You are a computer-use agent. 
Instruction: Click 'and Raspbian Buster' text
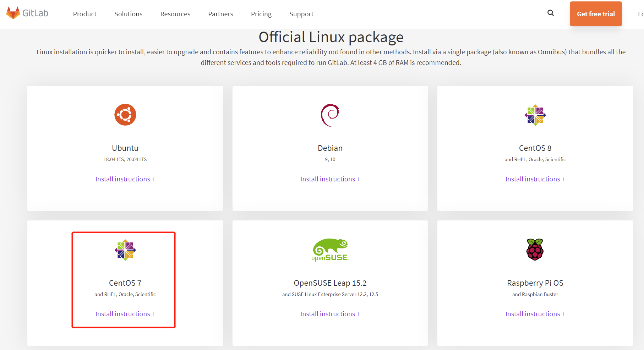click(535, 294)
